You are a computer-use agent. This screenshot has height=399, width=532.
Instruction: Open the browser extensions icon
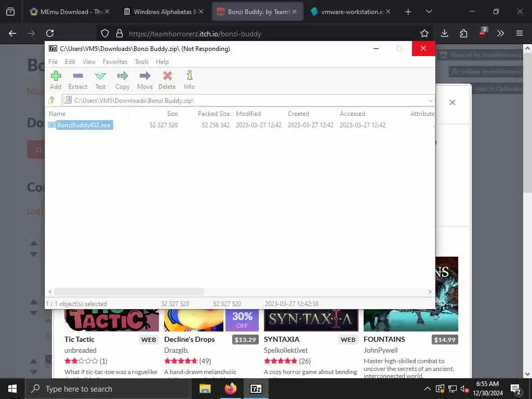point(463,33)
